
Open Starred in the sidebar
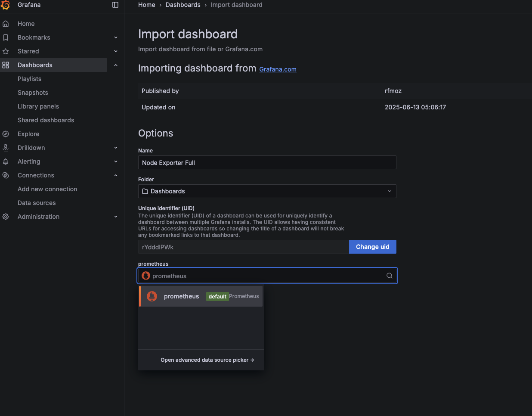(28, 51)
